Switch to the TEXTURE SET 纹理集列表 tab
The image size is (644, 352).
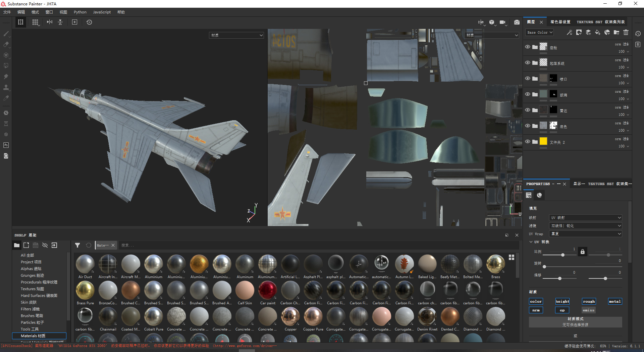tap(601, 22)
